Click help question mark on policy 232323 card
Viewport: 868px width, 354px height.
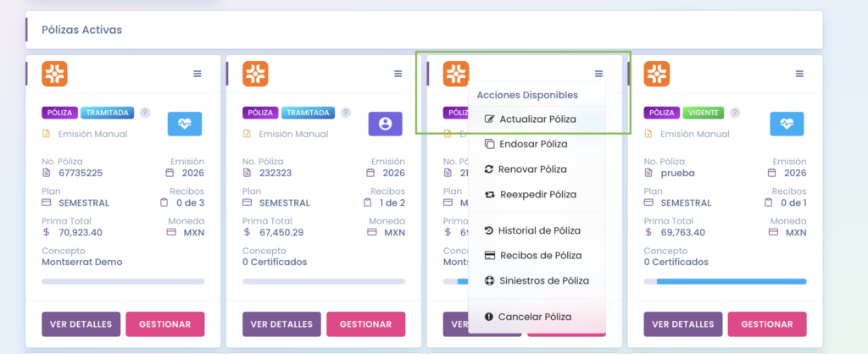pyautogui.click(x=346, y=113)
